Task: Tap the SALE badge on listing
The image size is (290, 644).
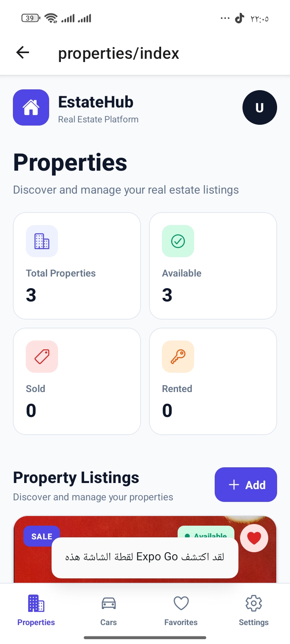Action: coord(42,537)
